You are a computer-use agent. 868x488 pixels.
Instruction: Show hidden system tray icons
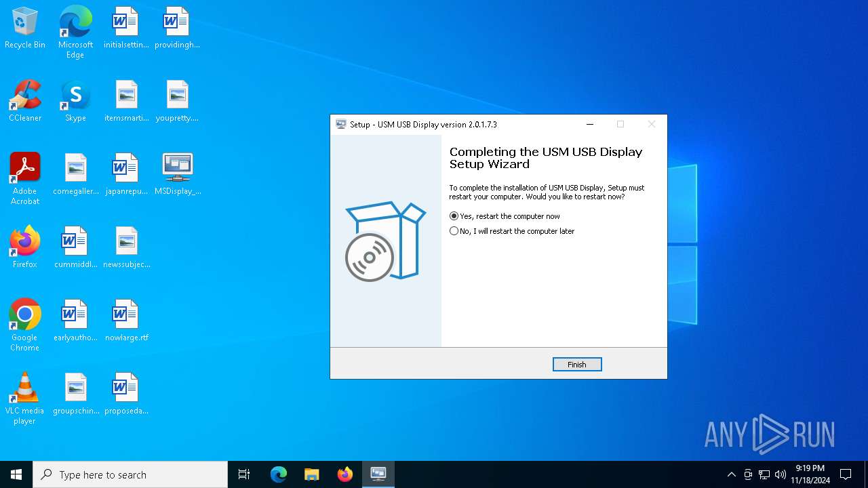coord(731,474)
